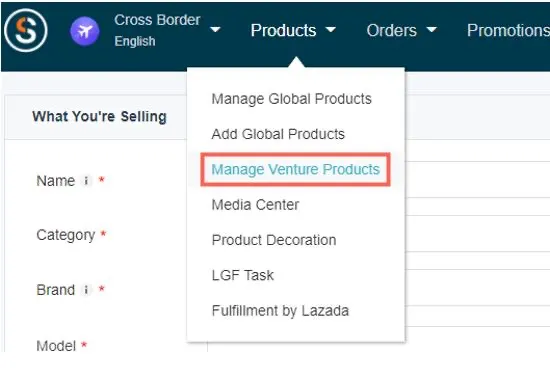Click the What You're Selling section header
Viewport: 550px width, 380px height.
tap(99, 116)
